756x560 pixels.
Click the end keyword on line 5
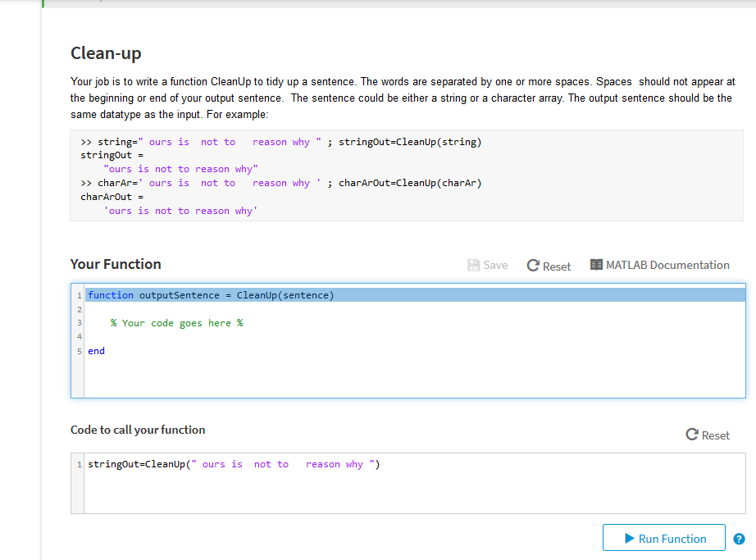click(x=96, y=350)
